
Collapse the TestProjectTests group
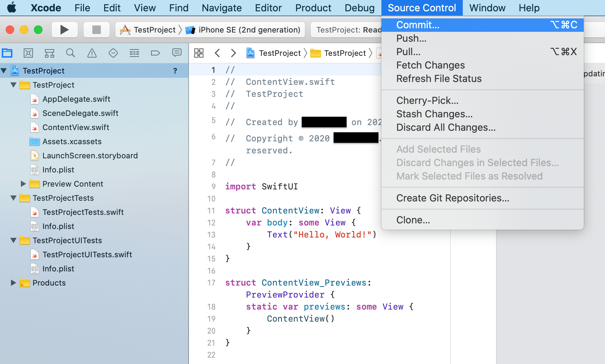point(13,198)
